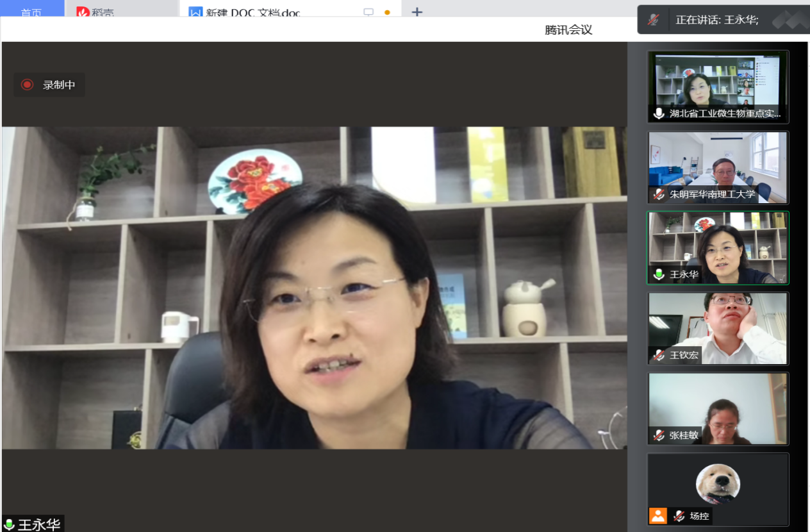Click the orange host icon on 场控 tile
This screenshot has width=810, height=532.
pos(657,516)
